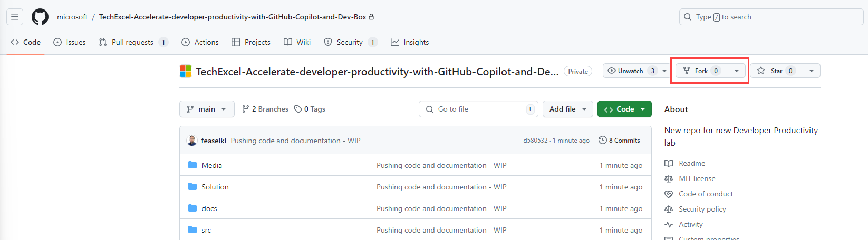This screenshot has height=240, width=868.
Task: Open the docs row commit message
Action: coord(441,208)
